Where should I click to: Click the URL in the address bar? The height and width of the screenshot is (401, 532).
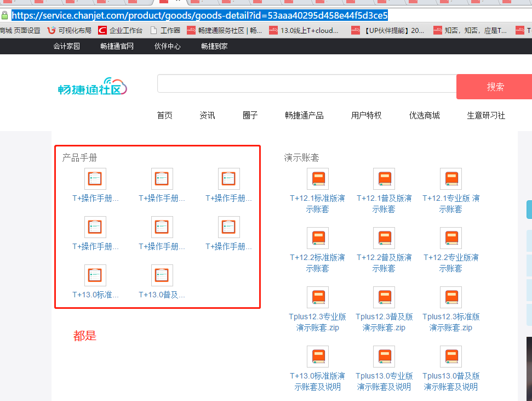[199, 15]
